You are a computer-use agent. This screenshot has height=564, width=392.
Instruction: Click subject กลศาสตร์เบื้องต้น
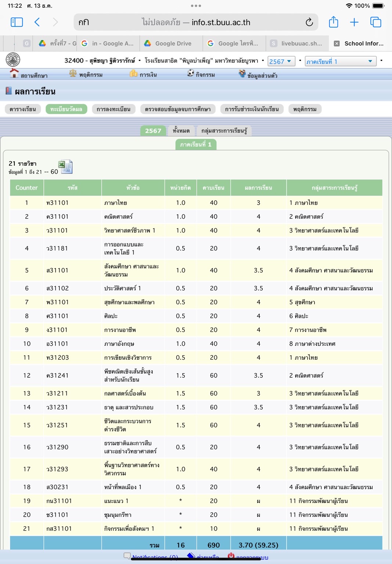pos(125,394)
